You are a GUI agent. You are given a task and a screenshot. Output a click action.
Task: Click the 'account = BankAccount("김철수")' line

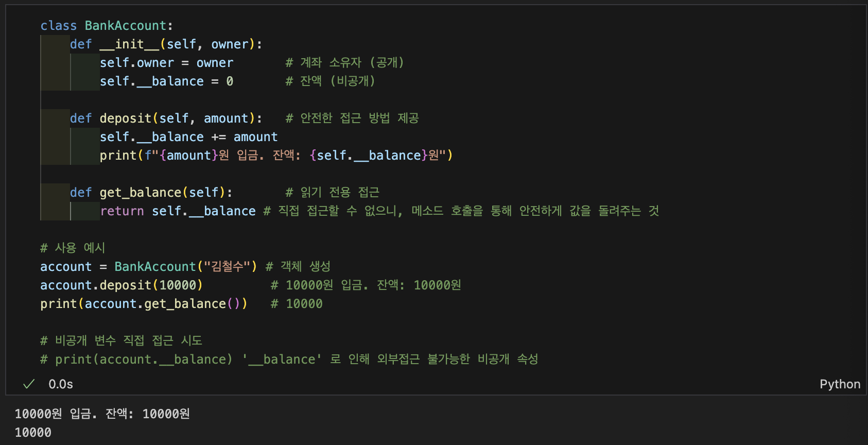point(148,267)
